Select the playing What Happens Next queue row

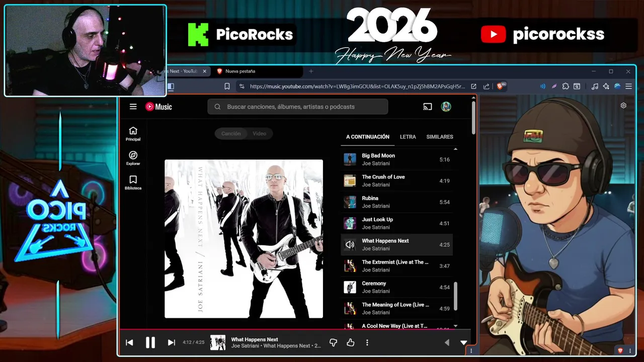pos(396,245)
